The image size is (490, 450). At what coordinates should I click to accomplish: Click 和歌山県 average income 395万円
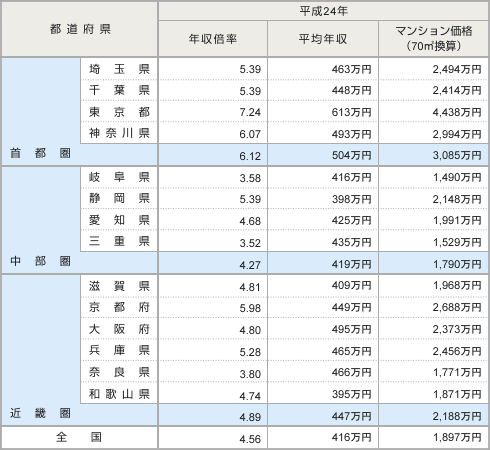tap(351, 394)
